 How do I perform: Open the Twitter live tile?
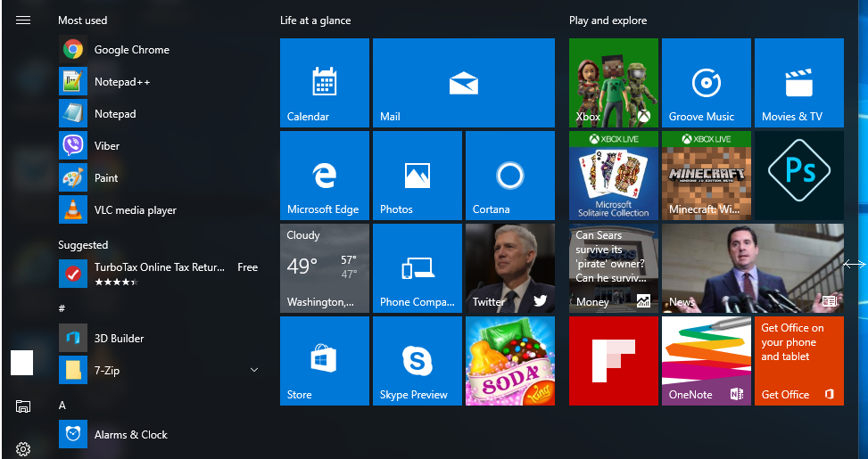click(510, 268)
